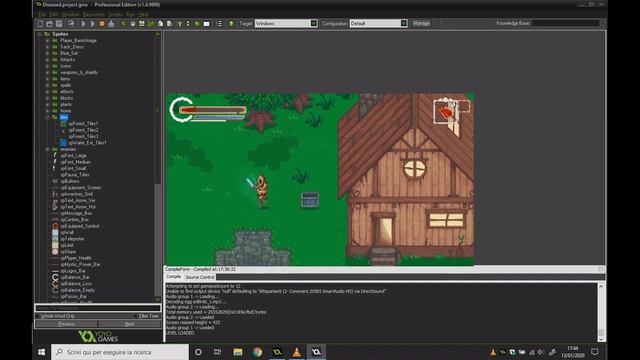Select the spButtons sprite

click(70, 181)
